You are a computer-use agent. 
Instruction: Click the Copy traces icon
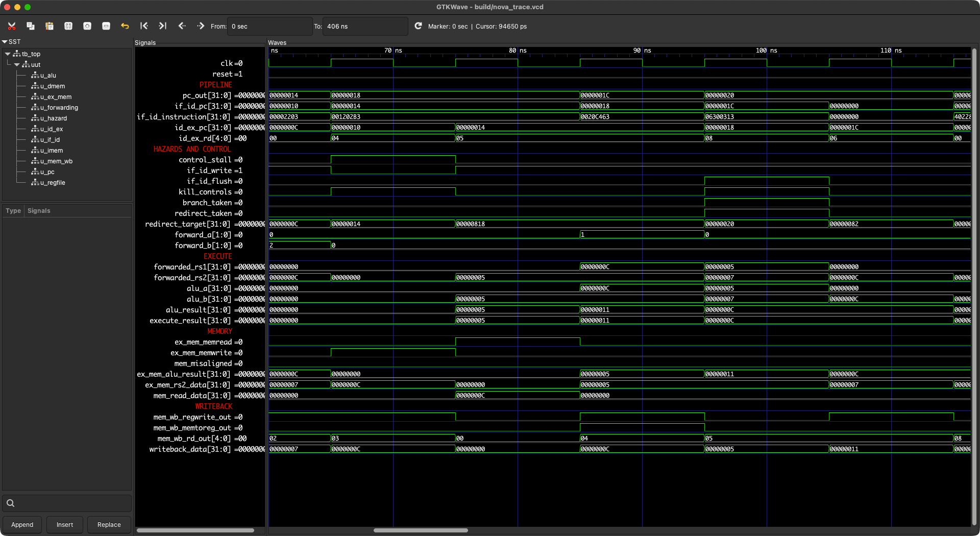click(31, 26)
